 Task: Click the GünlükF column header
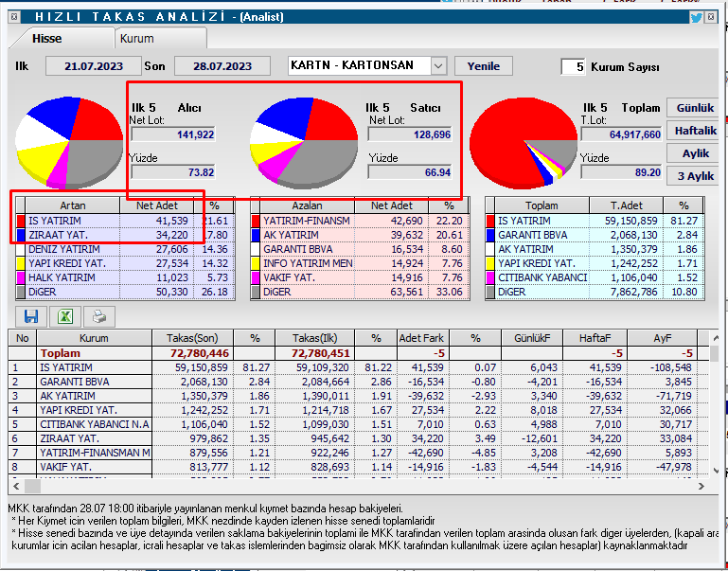(532, 338)
